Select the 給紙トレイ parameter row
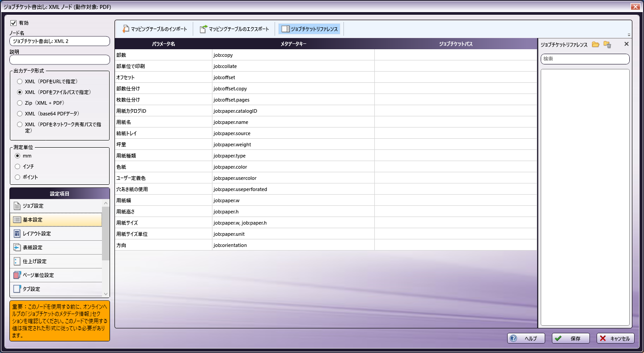This screenshot has width=644, height=353. [326, 133]
